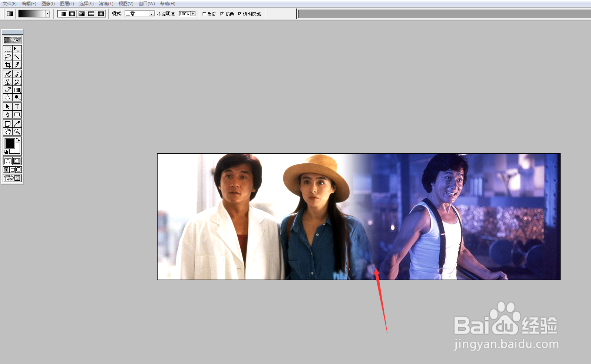Open the 图层(L) menu
The image size is (591, 364).
click(x=67, y=4)
